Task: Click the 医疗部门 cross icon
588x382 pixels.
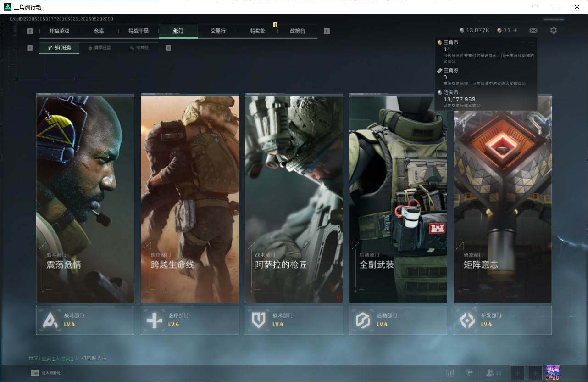Action: [x=154, y=320]
